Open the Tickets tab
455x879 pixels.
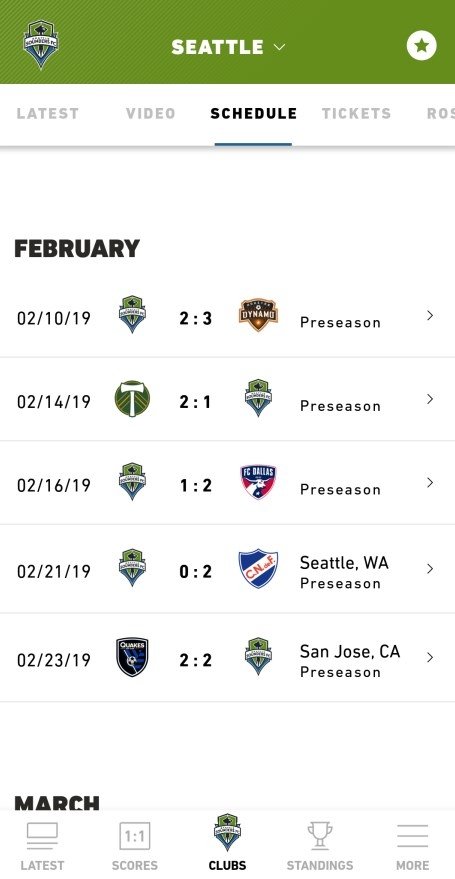click(x=356, y=113)
